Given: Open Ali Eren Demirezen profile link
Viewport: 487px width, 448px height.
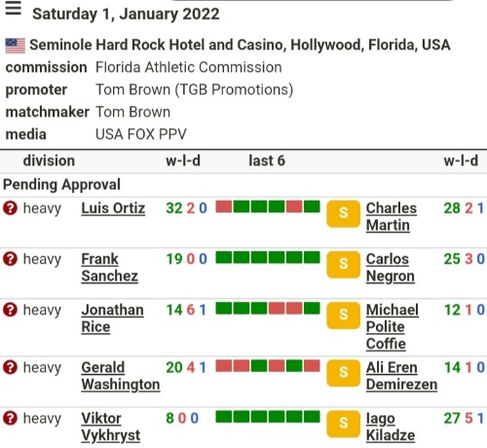Looking at the screenshot, I should [401, 376].
